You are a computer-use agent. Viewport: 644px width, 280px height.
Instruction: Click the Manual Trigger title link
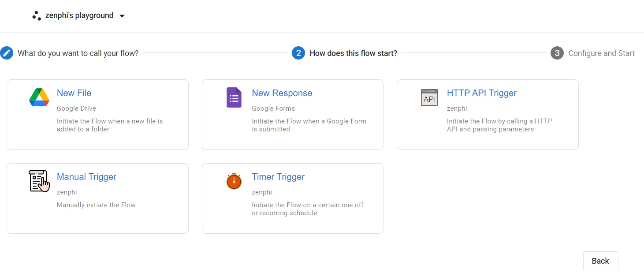(x=86, y=177)
